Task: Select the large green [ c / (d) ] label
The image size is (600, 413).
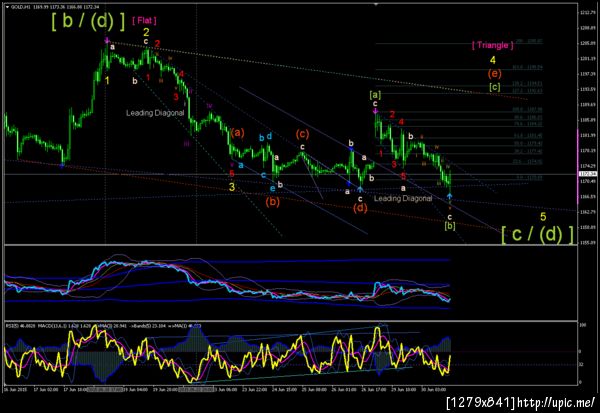Action: point(538,234)
